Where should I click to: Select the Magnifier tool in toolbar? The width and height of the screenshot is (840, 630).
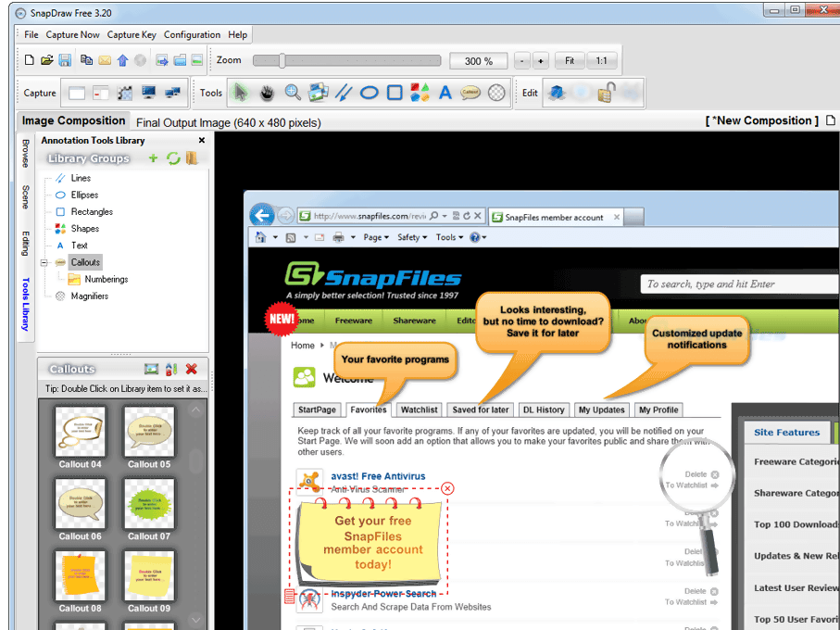(496, 93)
